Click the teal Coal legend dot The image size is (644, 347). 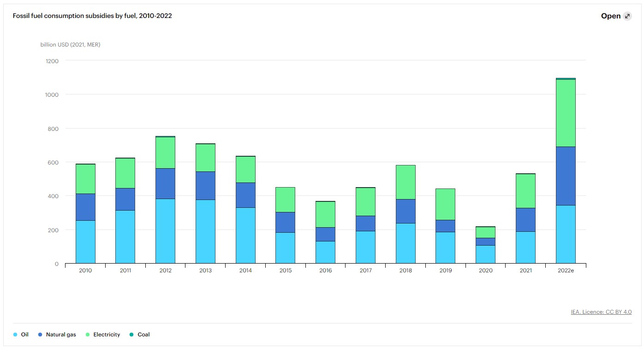pos(132,335)
